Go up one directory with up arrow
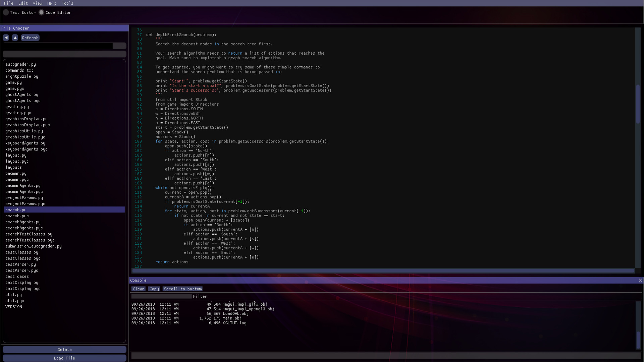The width and height of the screenshot is (644, 362). (x=15, y=38)
